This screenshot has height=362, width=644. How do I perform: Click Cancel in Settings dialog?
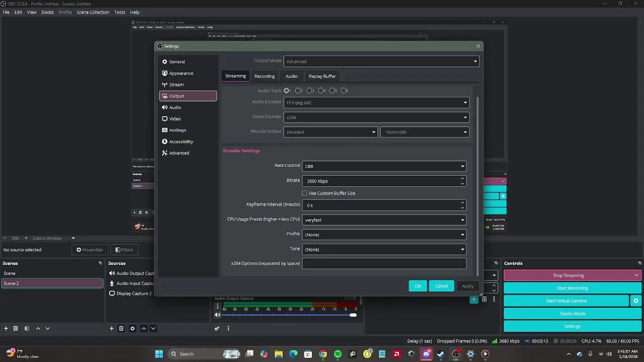coord(441,286)
